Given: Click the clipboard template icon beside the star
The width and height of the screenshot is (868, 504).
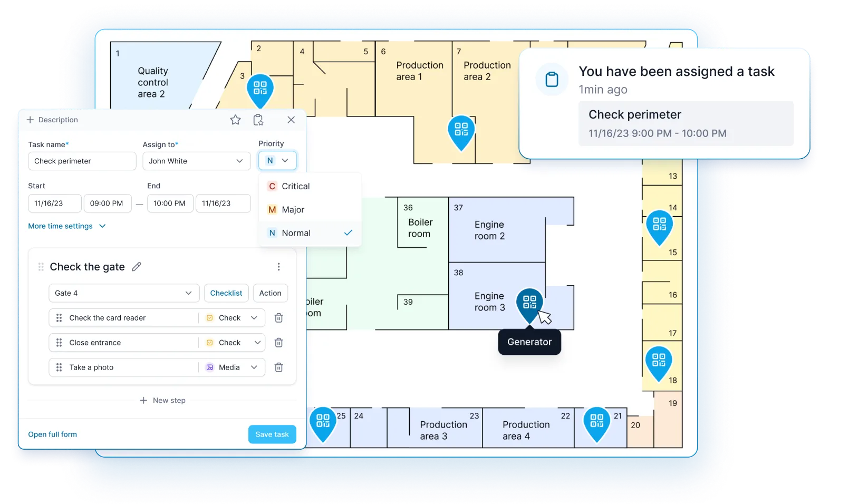Looking at the screenshot, I should click(258, 120).
